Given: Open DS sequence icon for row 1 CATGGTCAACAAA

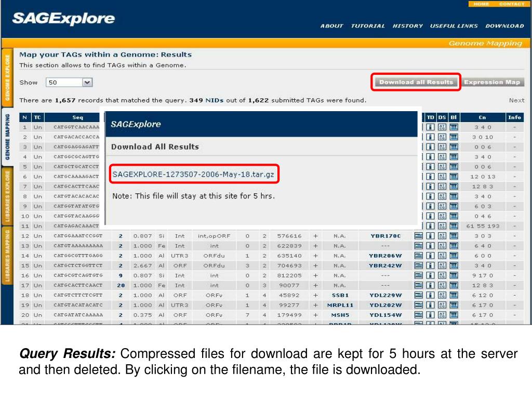Looking at the screenshot, I should point(442,127).
